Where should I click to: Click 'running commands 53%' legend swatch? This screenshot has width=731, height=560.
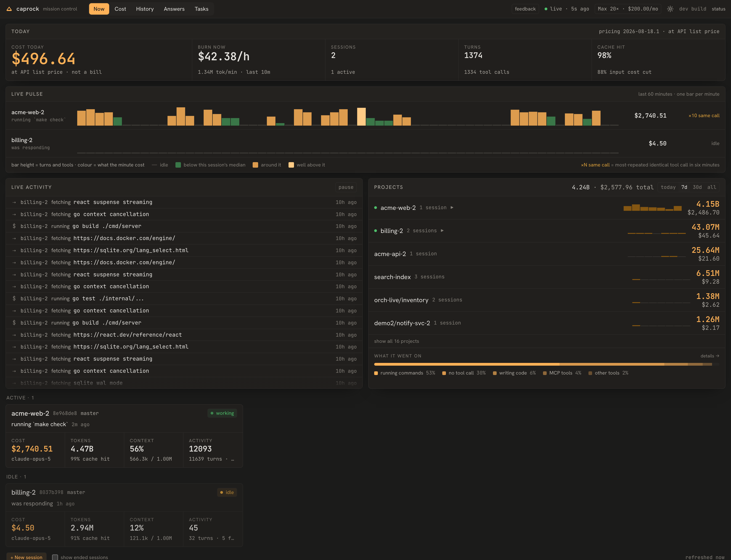point(376,373)
